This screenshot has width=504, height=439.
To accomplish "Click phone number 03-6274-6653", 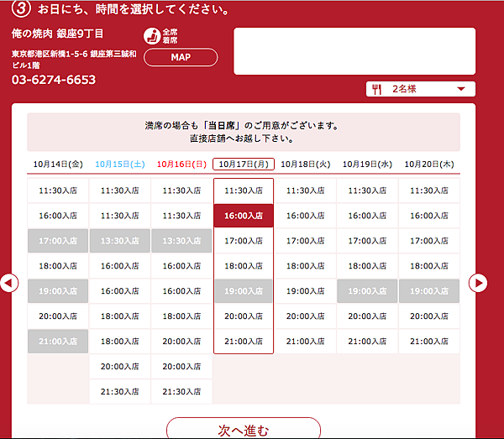I will (54, 80).
